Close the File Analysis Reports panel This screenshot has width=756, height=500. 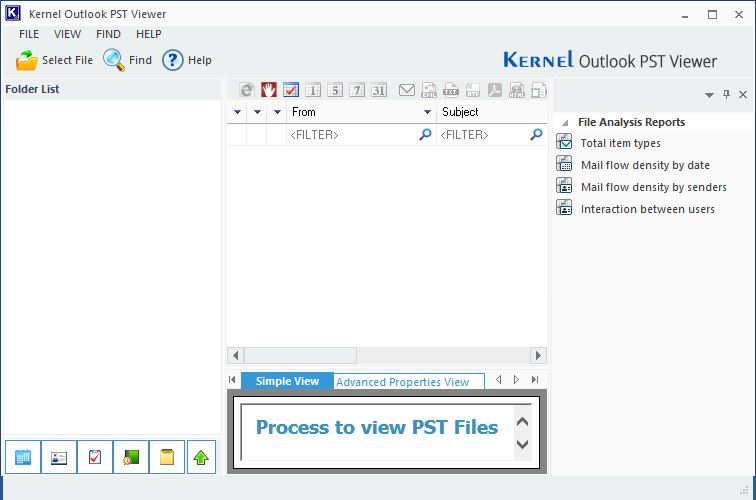pyautogui.click(x=743, y=95)
